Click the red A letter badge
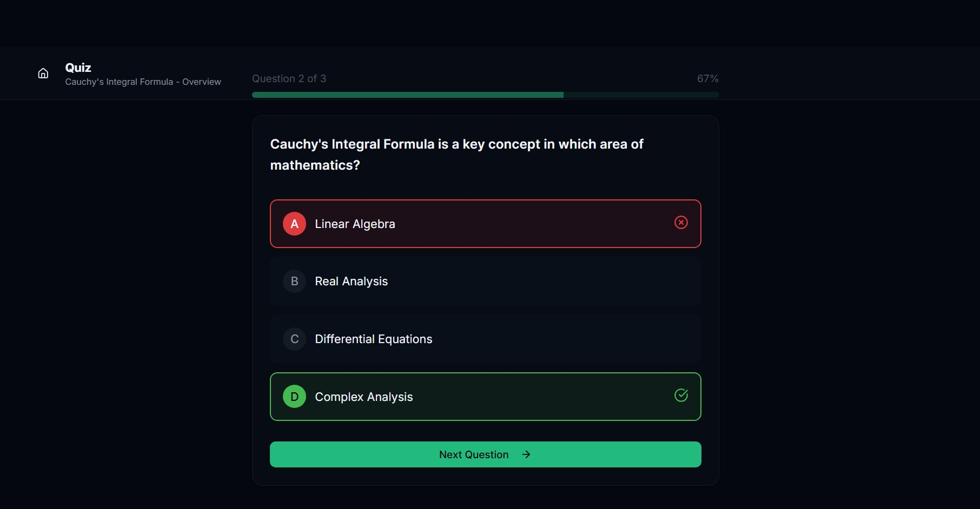 (x=294, y=224)
